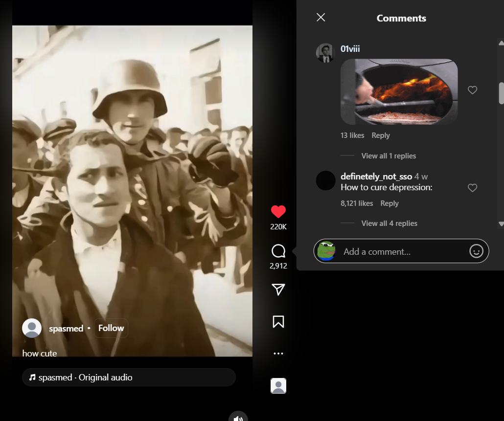Open spasmed Original audio page

coord(129,377)
